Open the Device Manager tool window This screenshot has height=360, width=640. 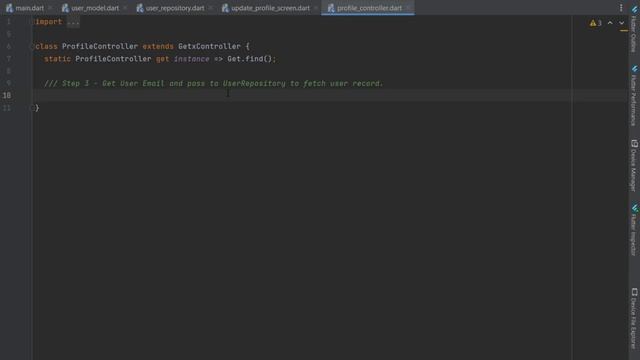pos(634,165)
